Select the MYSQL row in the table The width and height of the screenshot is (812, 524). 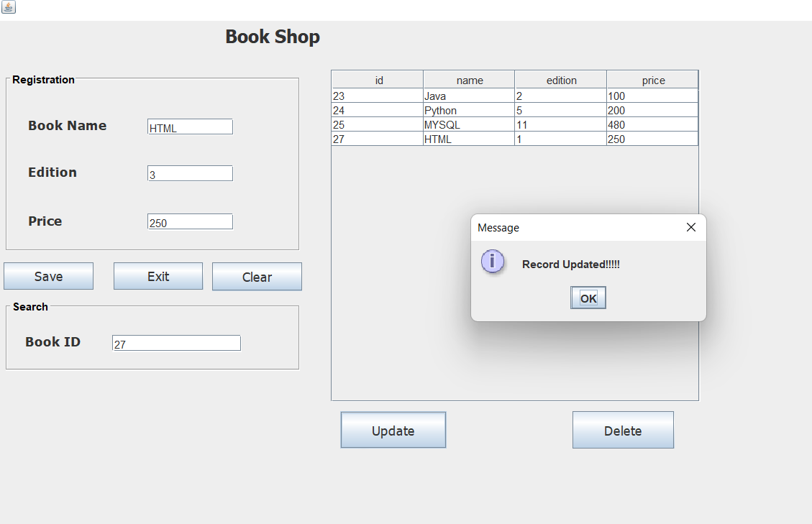click(x=468, y=124)
